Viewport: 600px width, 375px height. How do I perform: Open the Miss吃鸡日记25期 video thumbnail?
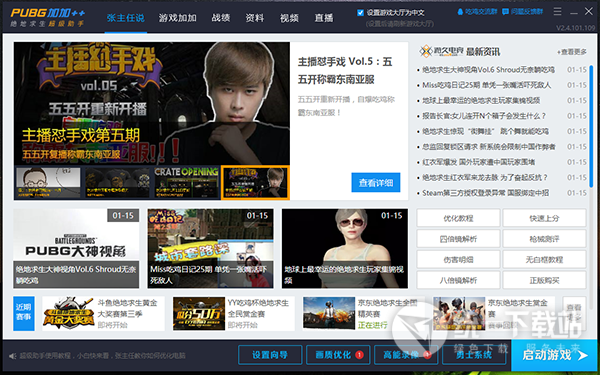[210, 248]
